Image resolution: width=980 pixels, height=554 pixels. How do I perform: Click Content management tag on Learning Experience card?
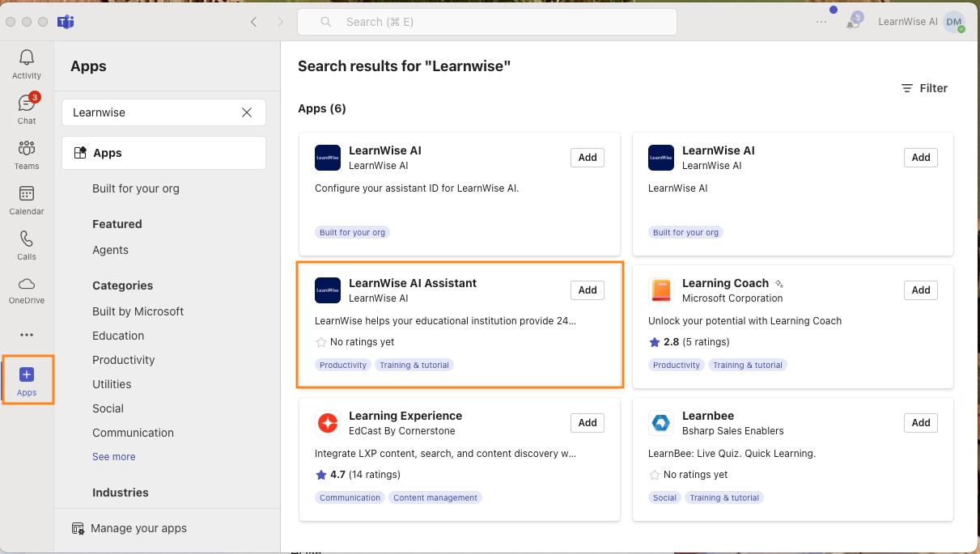435,497
